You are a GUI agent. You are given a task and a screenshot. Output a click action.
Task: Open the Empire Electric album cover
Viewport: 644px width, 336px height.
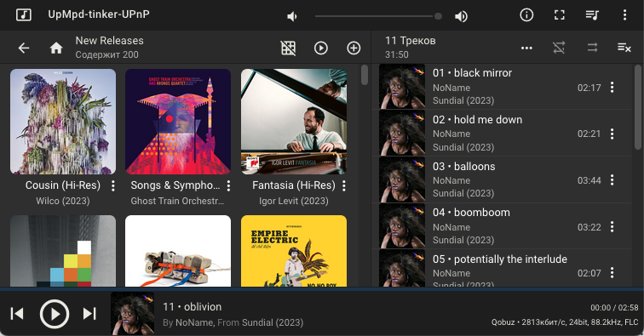[x=294, y=251]
